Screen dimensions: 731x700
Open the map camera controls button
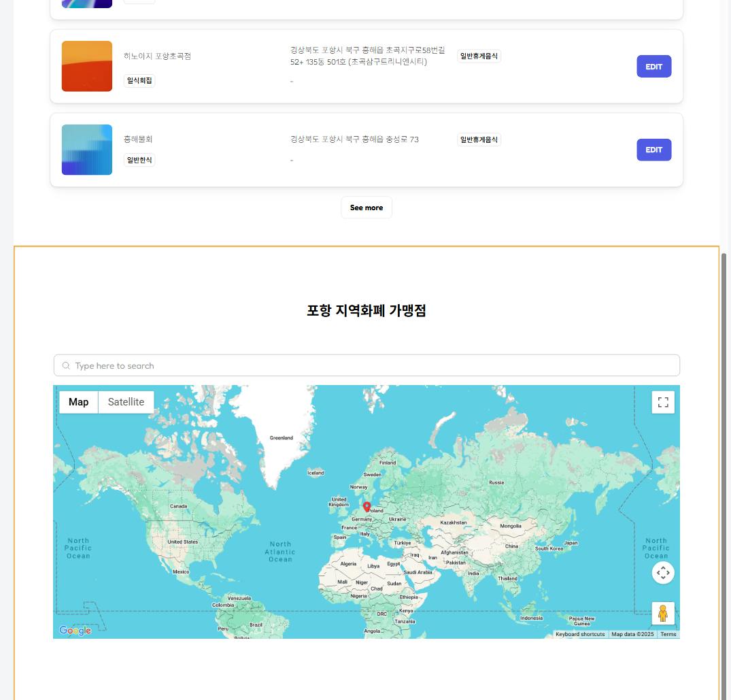point(663,573)
